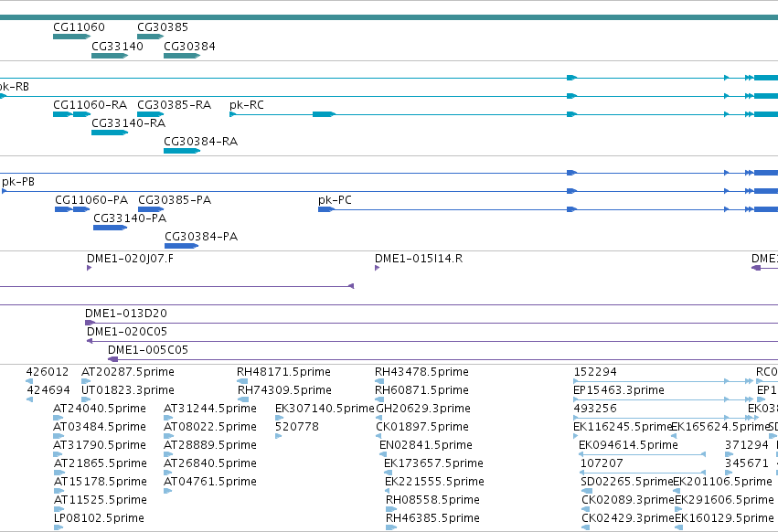Viewport: 778px width, 532px height.
Task: Click EST 345671
Action: pyautogui.click(x=729, y=473)
